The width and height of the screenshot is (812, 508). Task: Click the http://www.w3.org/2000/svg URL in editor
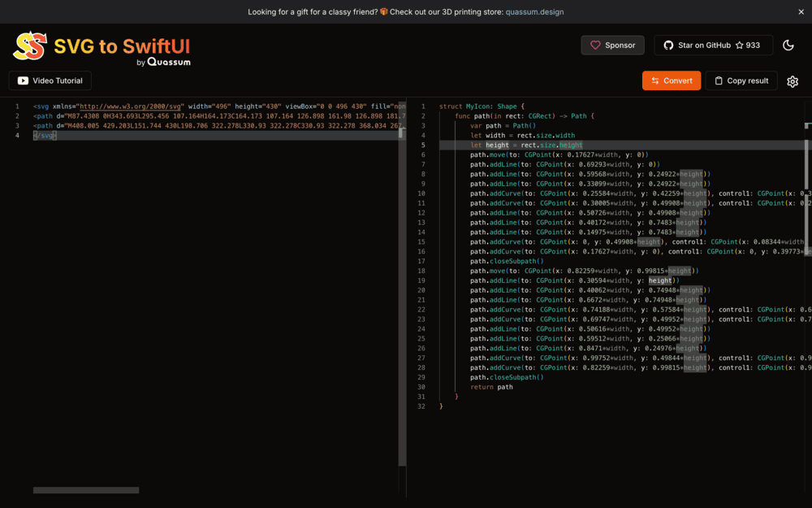click(x=131, y=106)
